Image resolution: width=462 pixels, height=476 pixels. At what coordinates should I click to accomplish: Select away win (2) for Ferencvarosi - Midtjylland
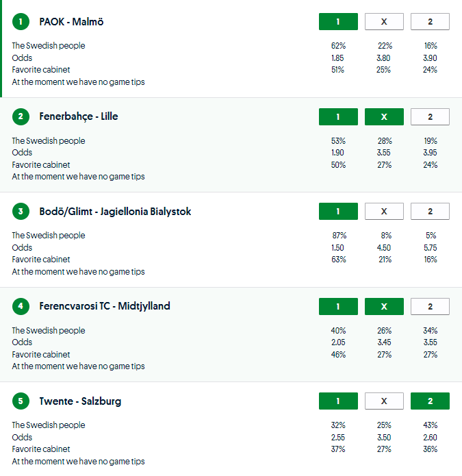coord(430,306)
